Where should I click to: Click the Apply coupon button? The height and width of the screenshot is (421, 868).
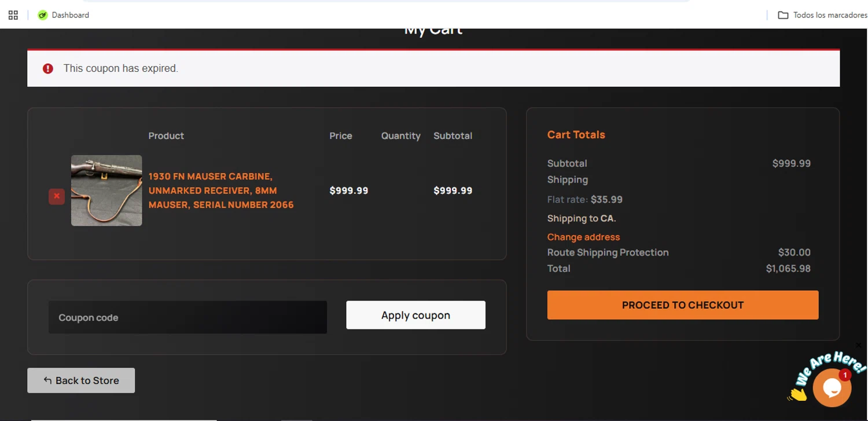tap(415, 315)
